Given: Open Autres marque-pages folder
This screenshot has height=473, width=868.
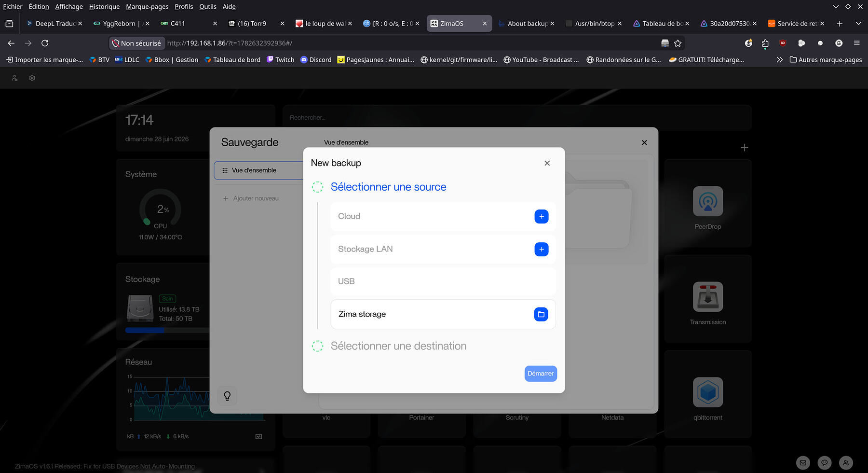Looking at the screenshot, I should point(826,60).
